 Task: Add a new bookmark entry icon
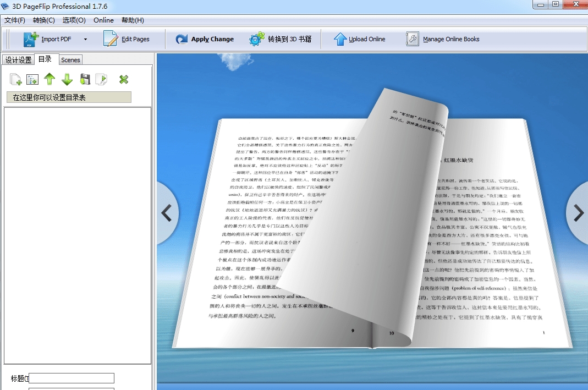15,79
